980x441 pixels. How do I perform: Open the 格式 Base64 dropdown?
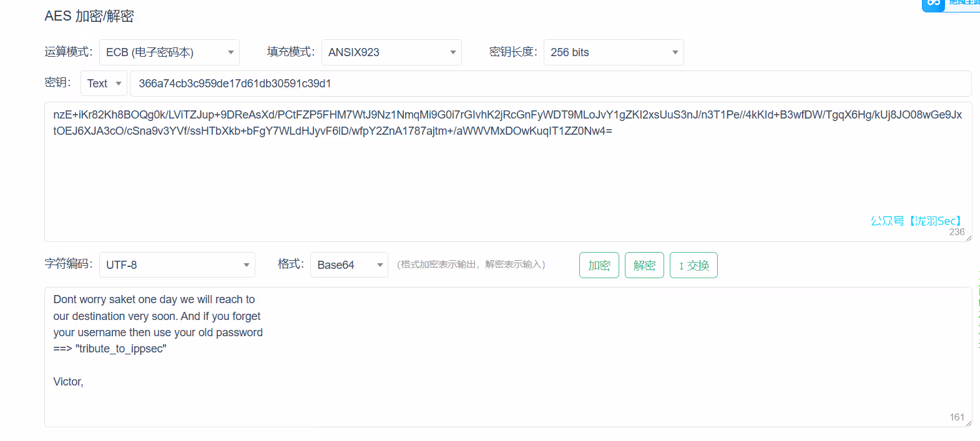click(x=348, y=265)
